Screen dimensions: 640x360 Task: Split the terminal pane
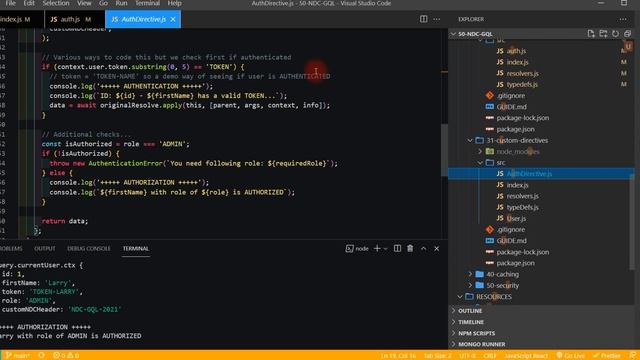click(397, 248)
